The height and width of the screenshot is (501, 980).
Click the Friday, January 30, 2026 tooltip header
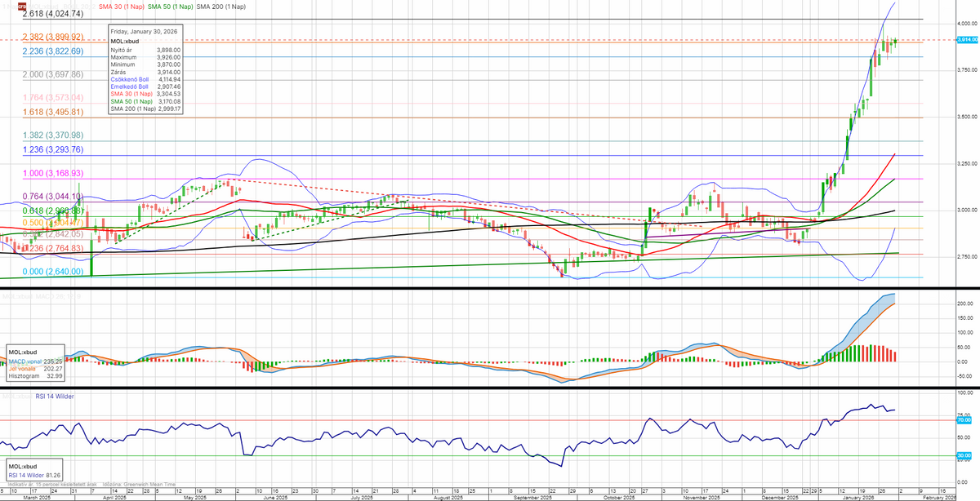[x=145, y=31]
